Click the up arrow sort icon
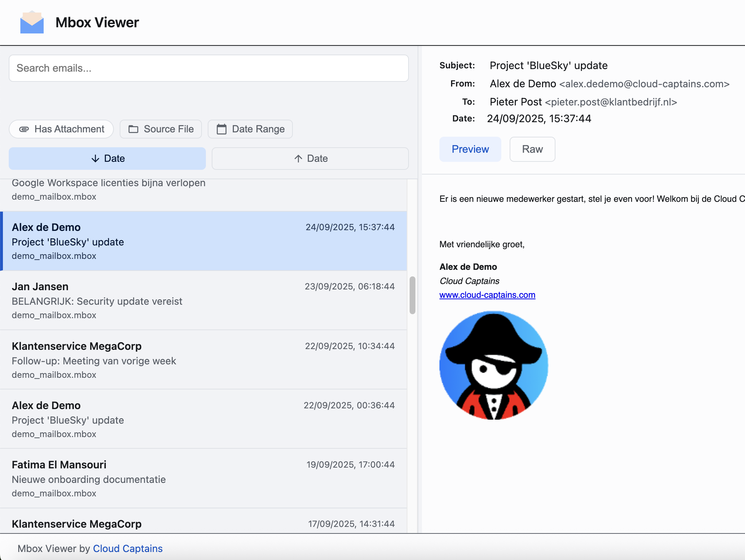Image resolution: width=745 pixels, height=560 pixels. (x=298, y=159)
